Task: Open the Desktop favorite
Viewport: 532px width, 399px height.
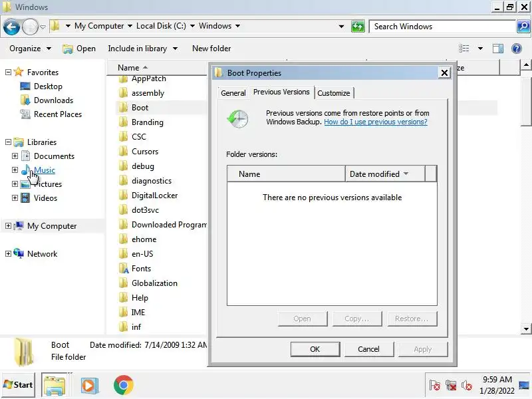Action: 48,86
